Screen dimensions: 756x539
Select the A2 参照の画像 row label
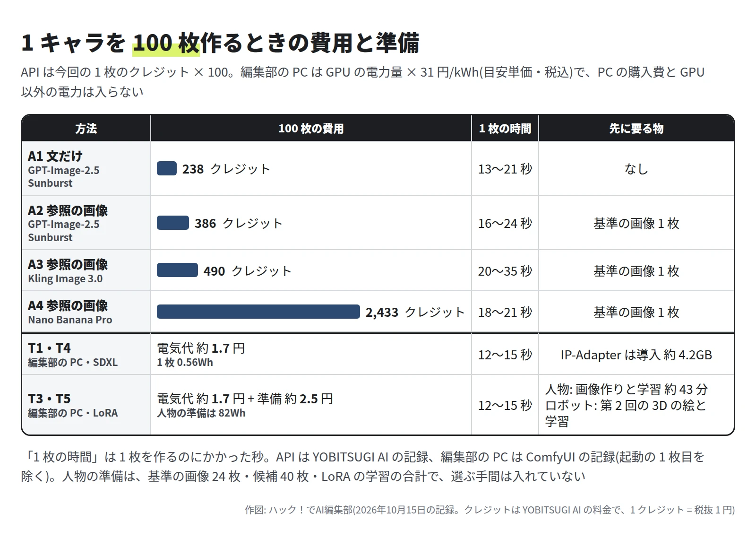(86, 223)
